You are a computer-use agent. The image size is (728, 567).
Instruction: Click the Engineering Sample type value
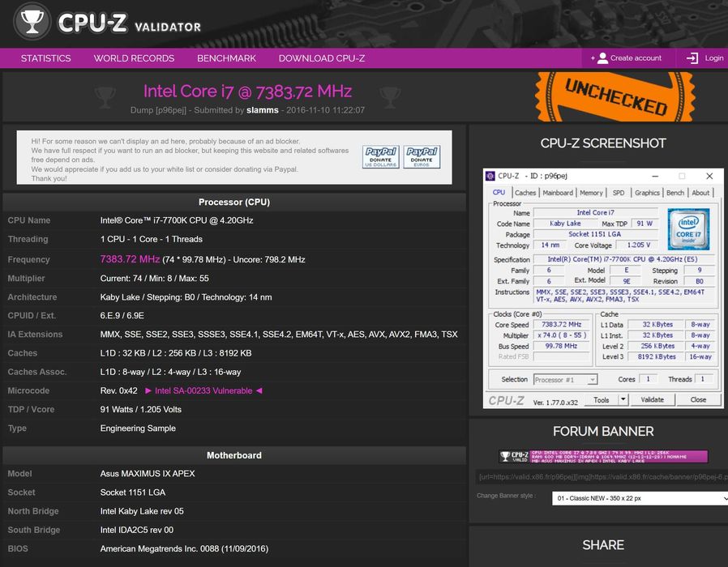coord(138,428)
